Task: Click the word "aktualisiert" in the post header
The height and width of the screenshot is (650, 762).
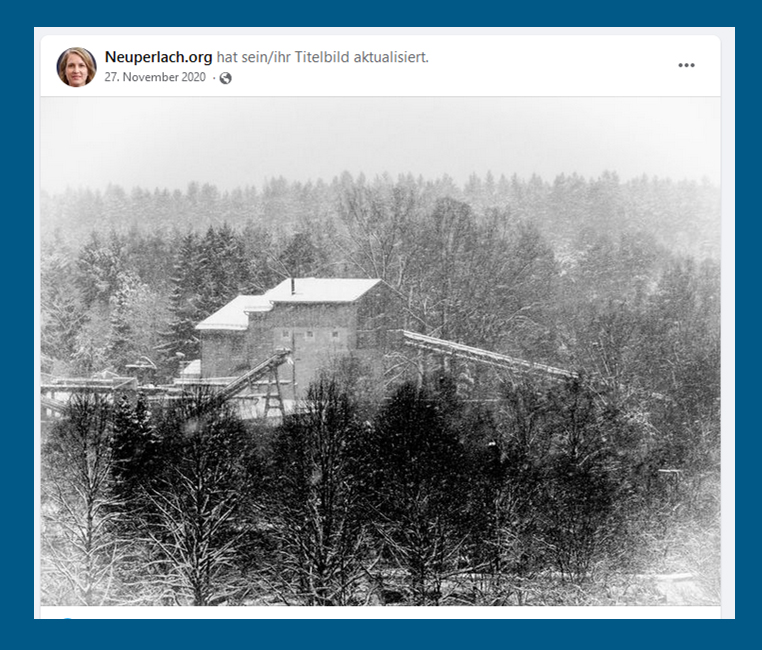Action: pos(391,57)
